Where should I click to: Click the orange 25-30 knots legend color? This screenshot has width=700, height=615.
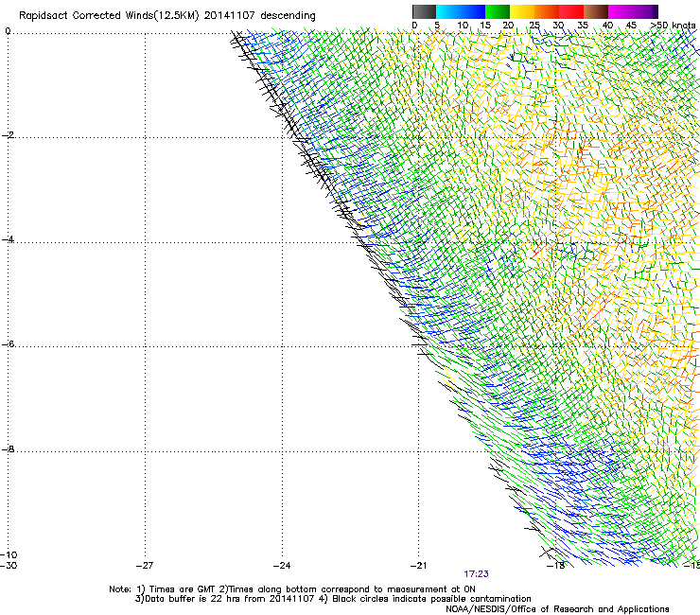[547, 11]
